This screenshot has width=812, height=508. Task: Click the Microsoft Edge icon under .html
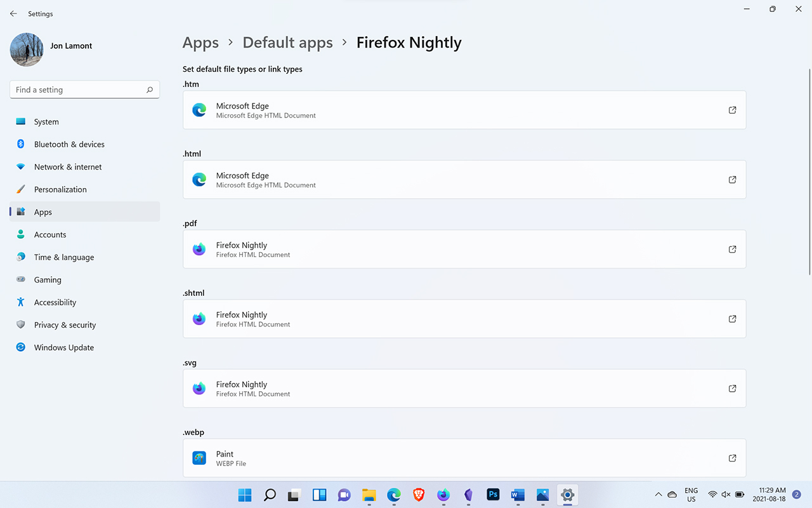[x=199, y=180]
